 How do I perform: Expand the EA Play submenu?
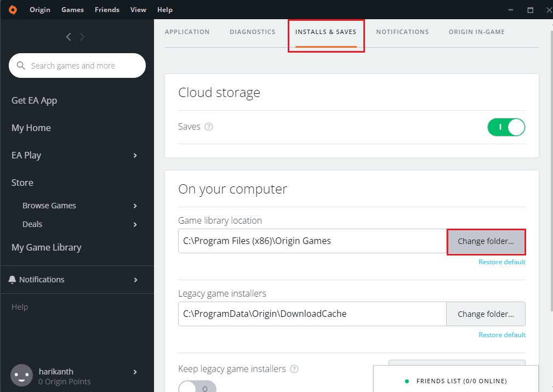click(135, 156)
